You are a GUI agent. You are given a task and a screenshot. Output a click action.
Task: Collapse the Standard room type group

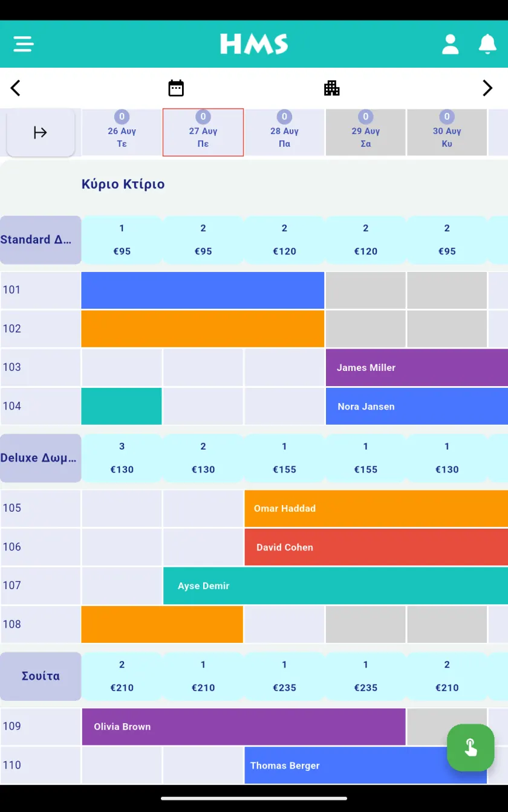41,240
